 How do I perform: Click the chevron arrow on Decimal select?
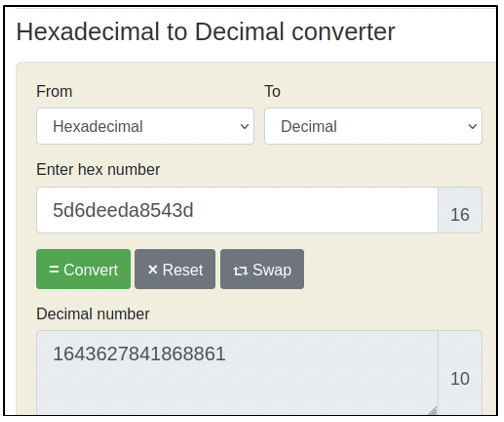click(472, 126)
